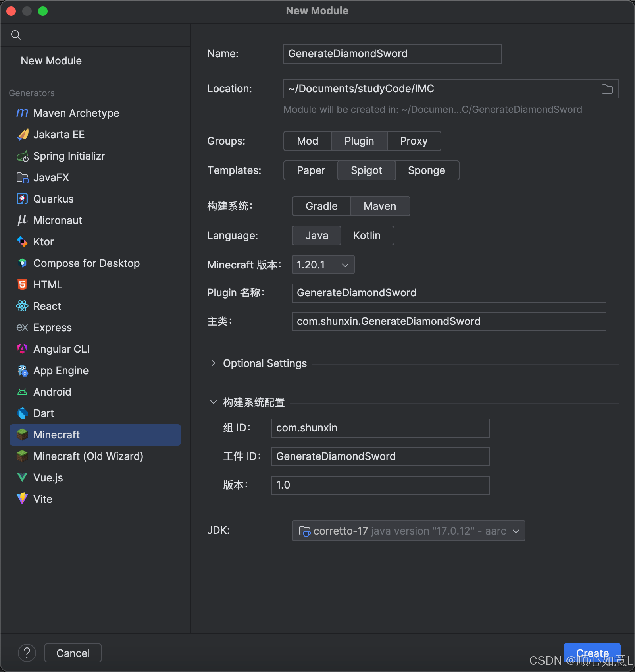Viewport: 635px width, 672px height.
Task: Click the App Engine icon
Action: click(22, 371)
